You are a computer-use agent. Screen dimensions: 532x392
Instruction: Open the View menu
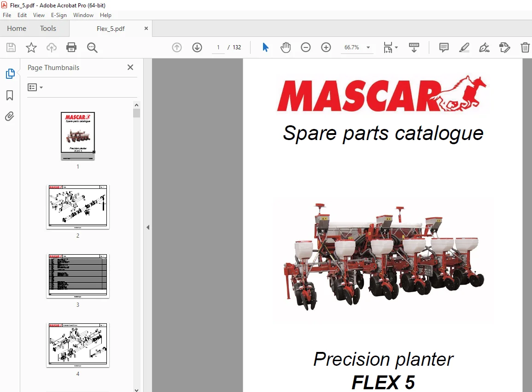click(x=39, y=15)
